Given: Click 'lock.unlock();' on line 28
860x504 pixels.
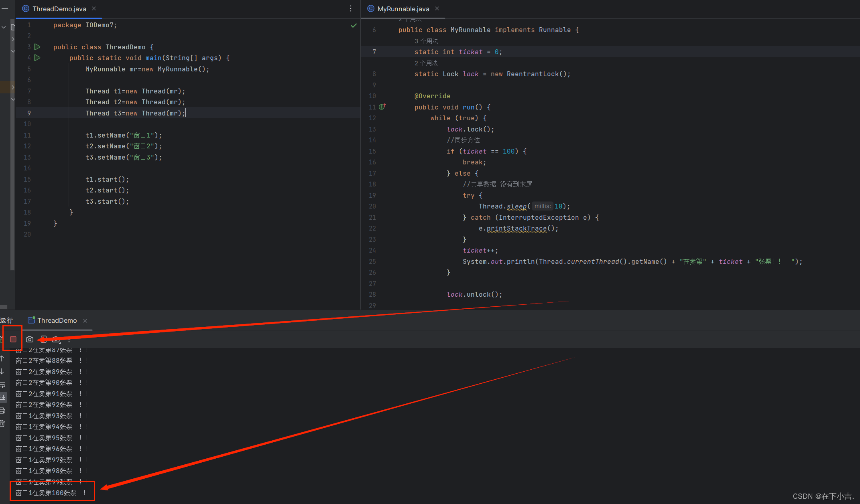Looking at the screenshot, I should [x=474, y=294].
